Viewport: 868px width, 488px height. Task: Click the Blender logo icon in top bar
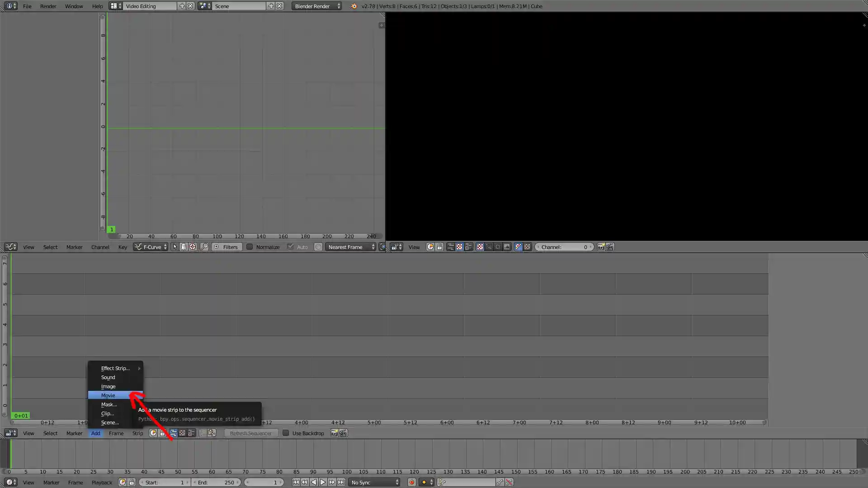click(x=354, y=6)
